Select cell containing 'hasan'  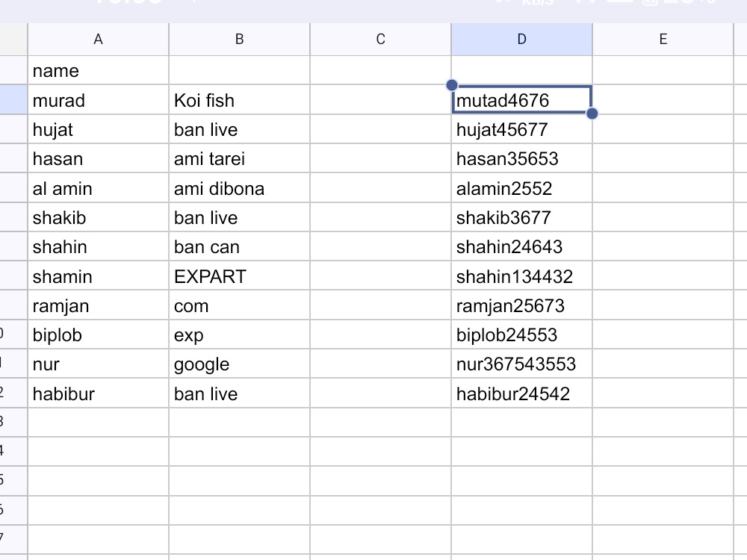(x=98, y=158)
